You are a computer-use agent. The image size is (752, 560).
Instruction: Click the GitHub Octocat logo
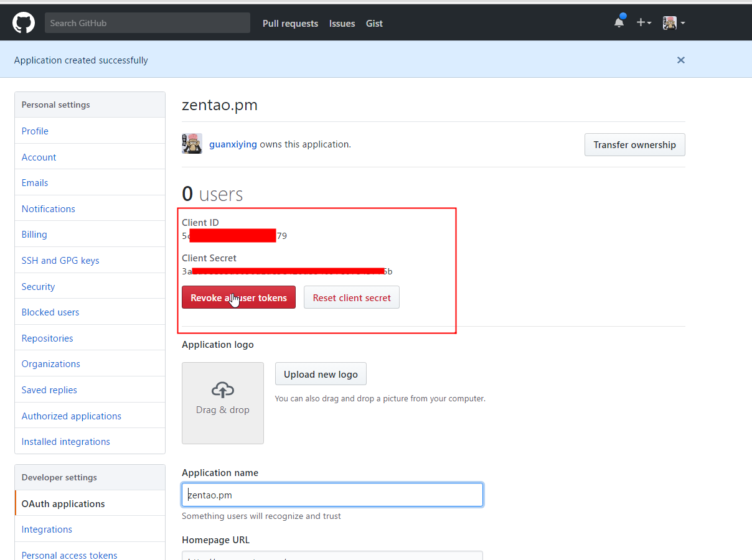pyautogui.click(x=24, y=23)
